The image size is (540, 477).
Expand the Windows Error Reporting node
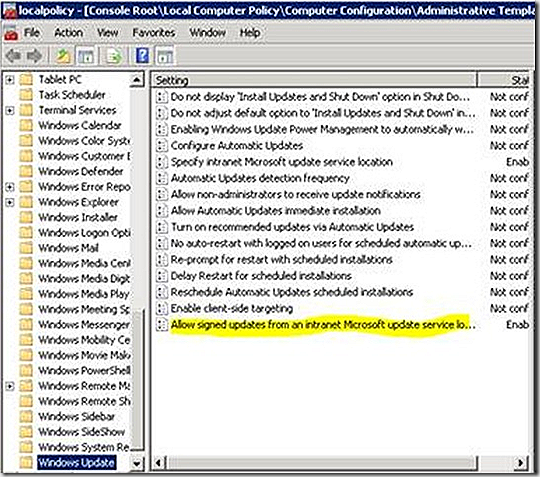click(10, 187)
